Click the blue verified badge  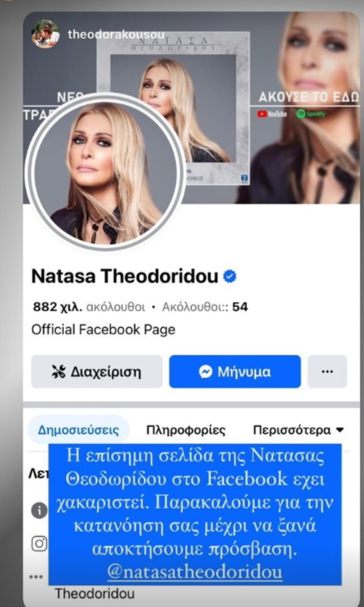click(x=230, y=276)
